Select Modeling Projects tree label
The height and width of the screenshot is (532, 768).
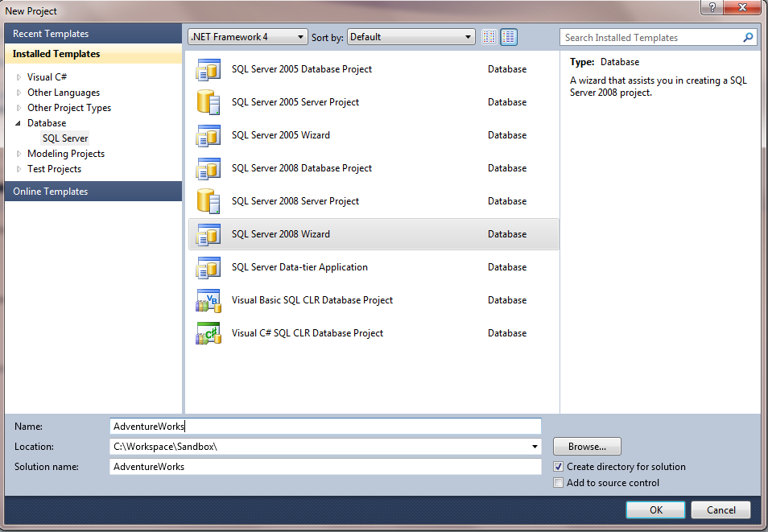pyautogui.click(x=66, y=154)
